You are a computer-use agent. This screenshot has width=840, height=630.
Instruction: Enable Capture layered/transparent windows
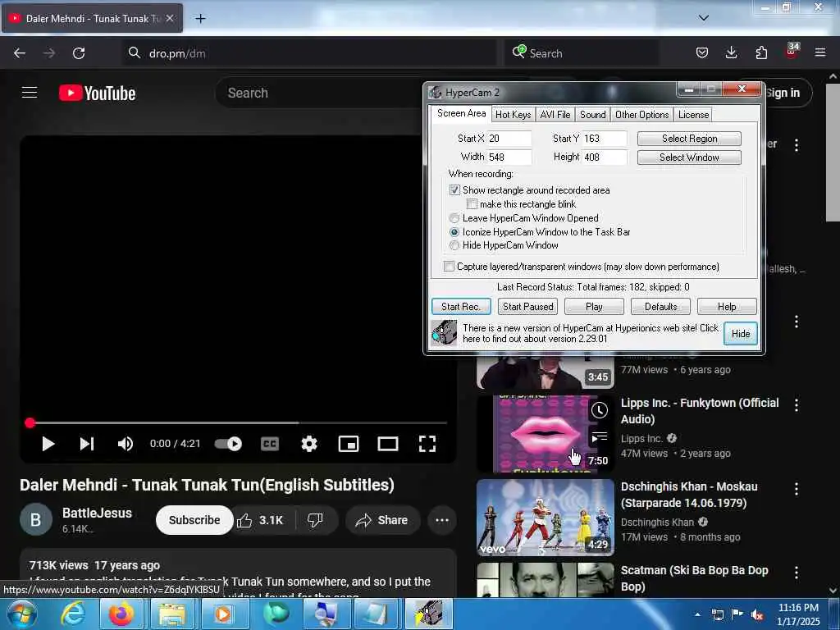pyautogui.click(x=449, y=267)
